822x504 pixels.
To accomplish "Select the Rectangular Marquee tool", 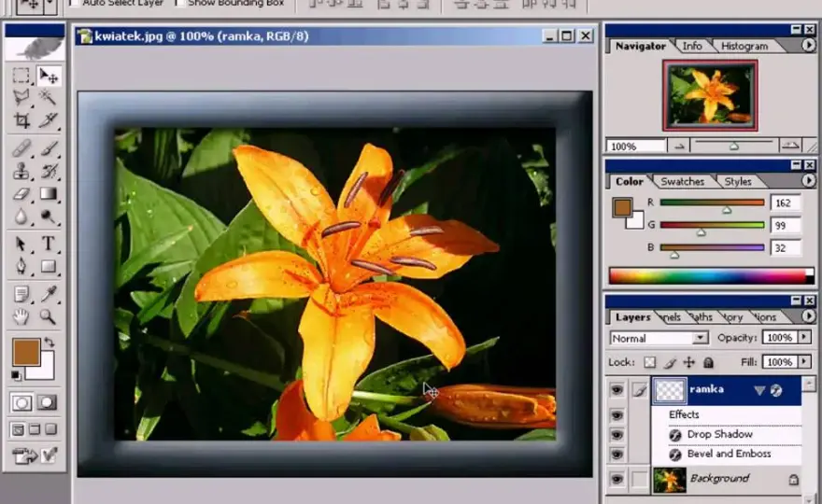I will coord(21,76).
